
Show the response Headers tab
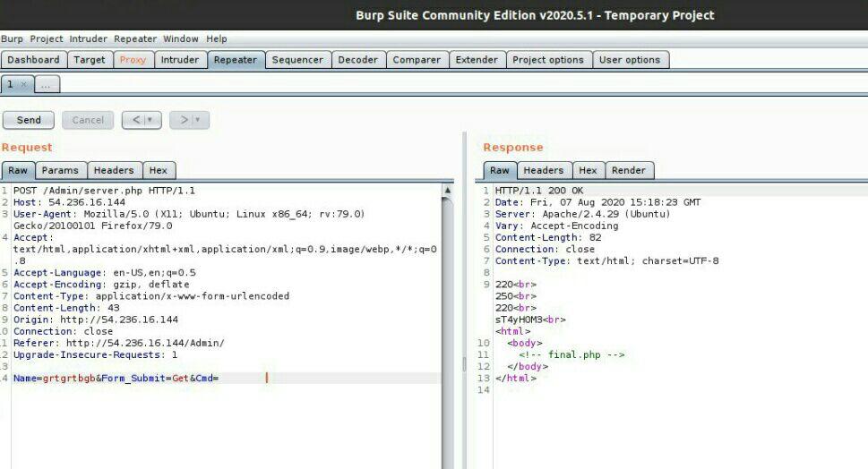coord(544,170)
